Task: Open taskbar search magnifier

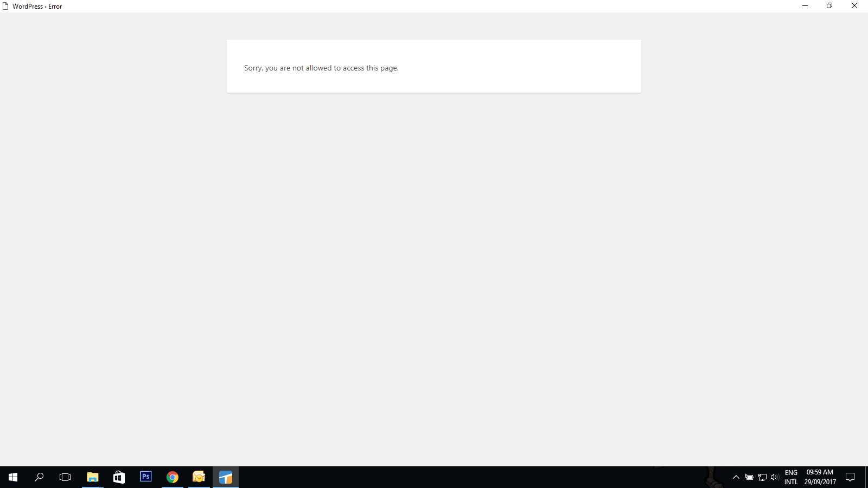Action: (39, 477)
